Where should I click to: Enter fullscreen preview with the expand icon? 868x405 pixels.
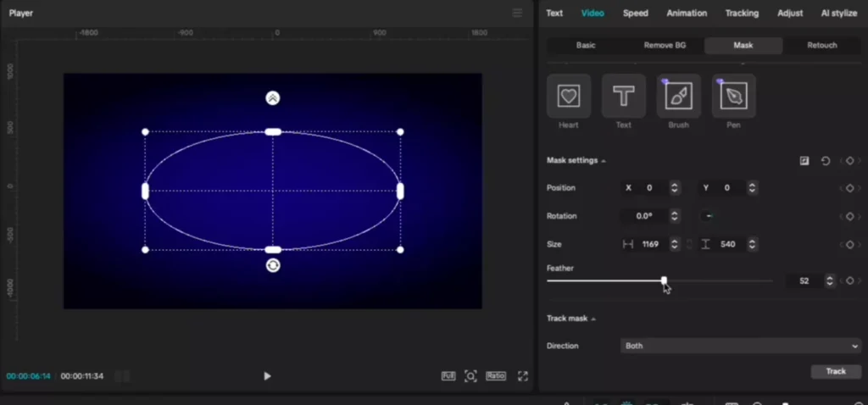pos(523,376)
